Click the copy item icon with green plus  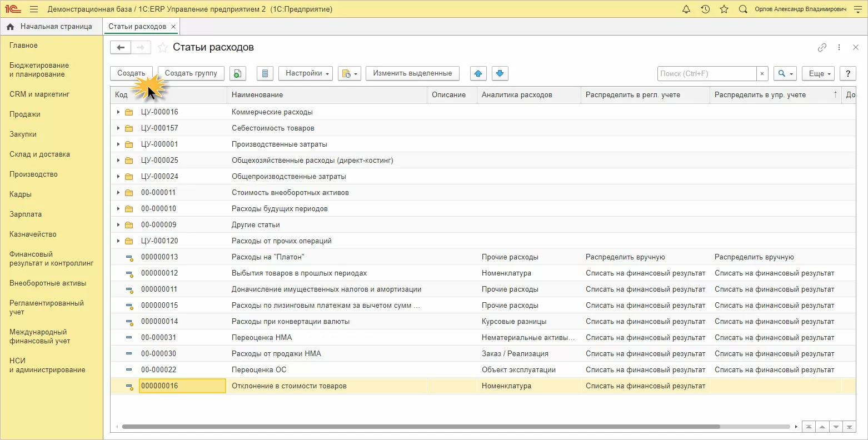237,73
